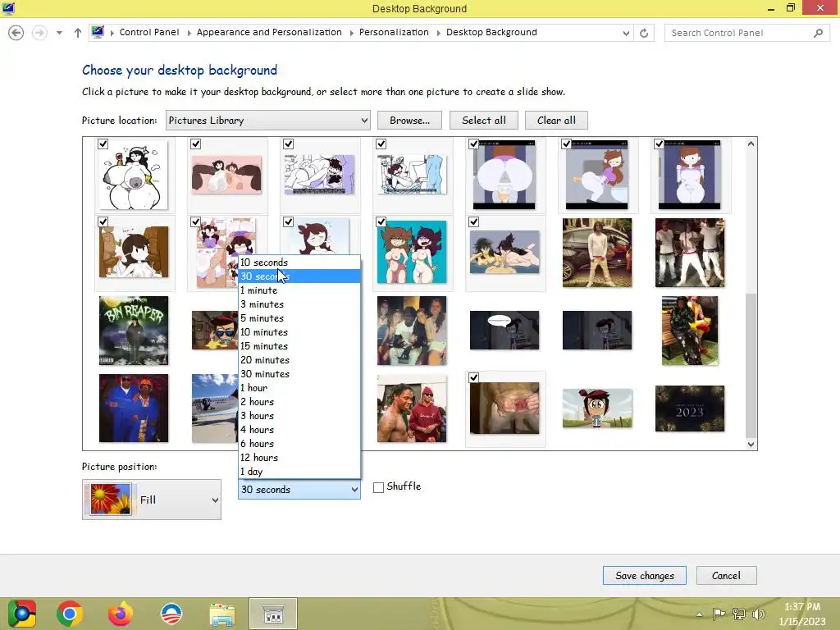Collapse the 30 seconds interval combo box

click(299, 489)
